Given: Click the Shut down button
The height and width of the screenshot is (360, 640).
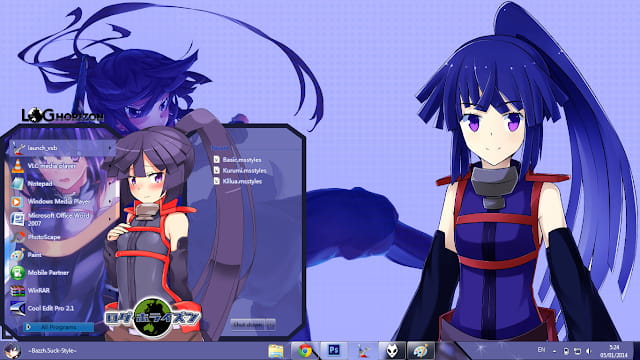Looking at the screenshot, I should tap(248, 324).
